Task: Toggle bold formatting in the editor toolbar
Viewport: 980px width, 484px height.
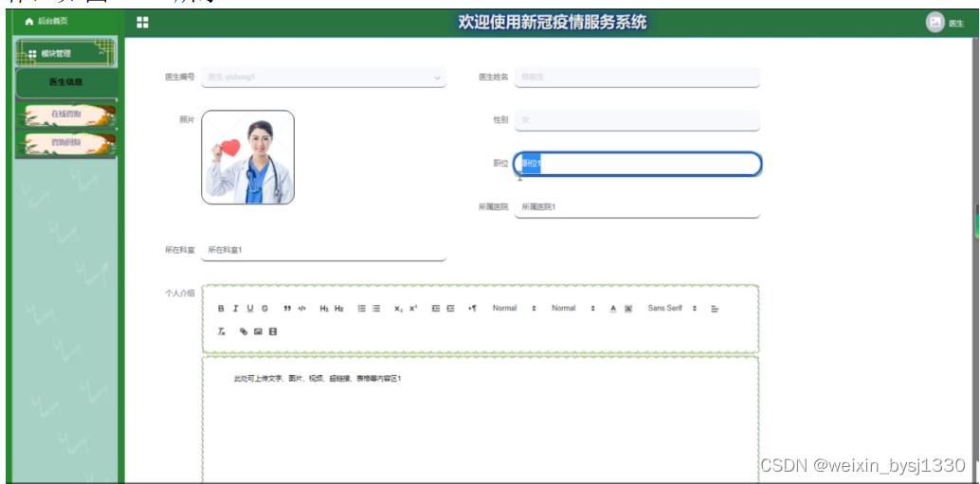Action: [221, 309]
